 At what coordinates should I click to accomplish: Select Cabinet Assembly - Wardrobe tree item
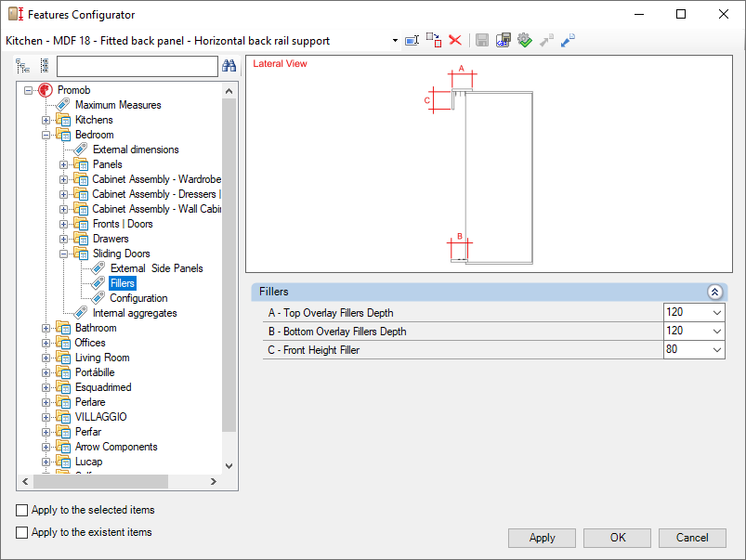[x=156, y=179]
